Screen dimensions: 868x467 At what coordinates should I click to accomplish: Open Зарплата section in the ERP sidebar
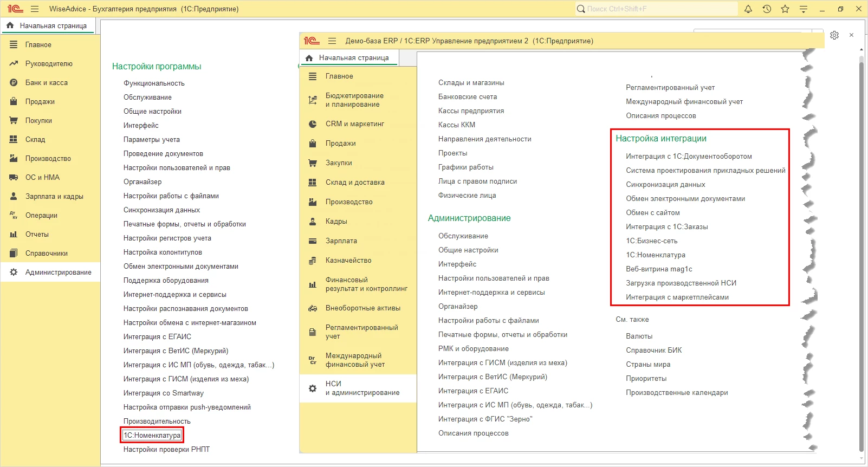pyautogui.click(x=358, y=241)
